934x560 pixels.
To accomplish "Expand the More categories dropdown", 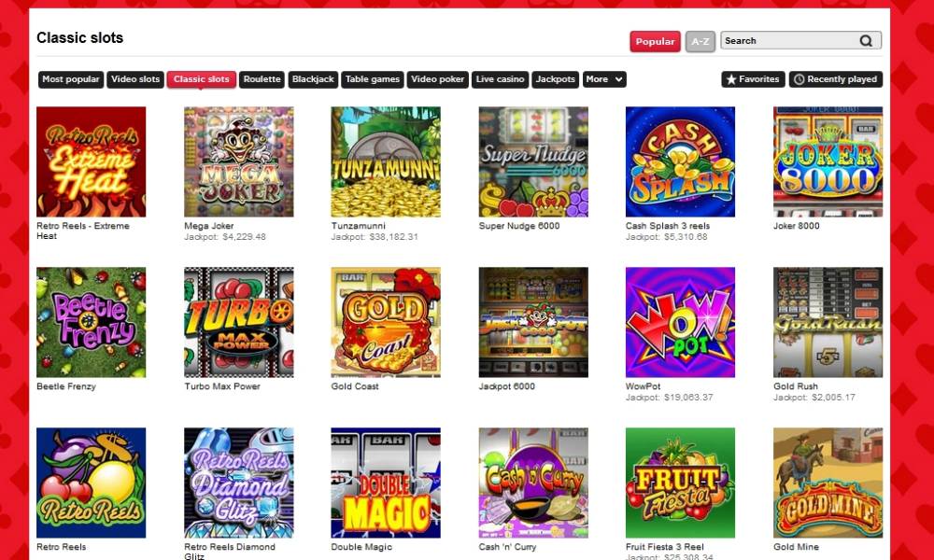I will [604, 79].
